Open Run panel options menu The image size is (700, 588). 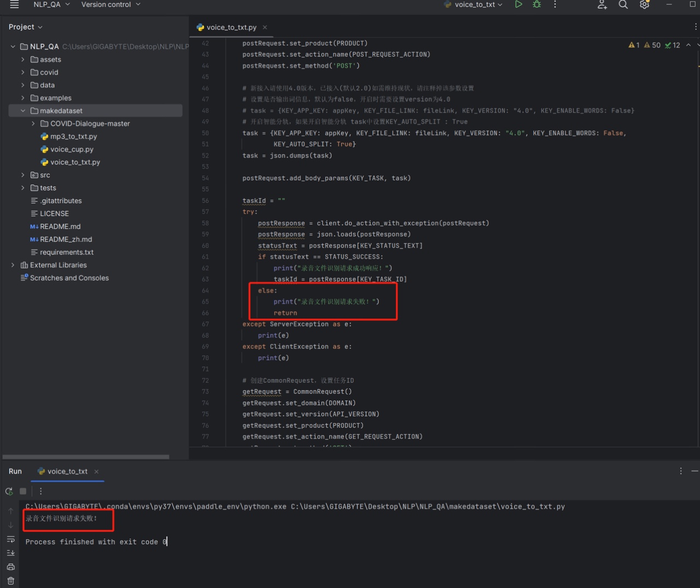[681, 471]
